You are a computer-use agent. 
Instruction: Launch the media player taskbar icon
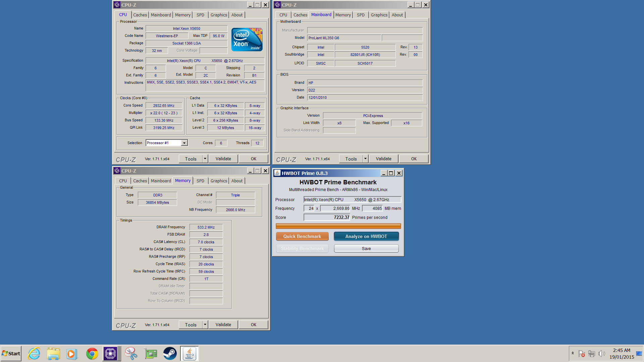[x=72, y=354]
